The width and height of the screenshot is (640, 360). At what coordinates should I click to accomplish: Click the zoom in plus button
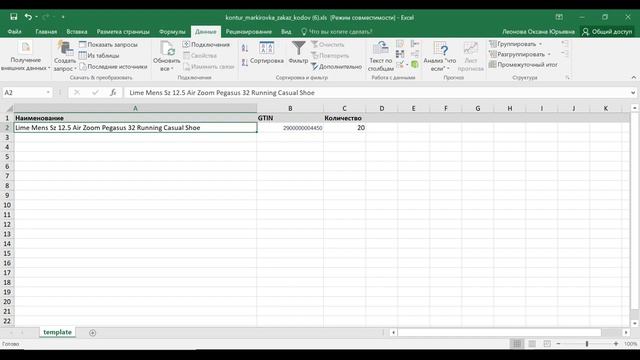pyautogui.click(x=616, y=344)
